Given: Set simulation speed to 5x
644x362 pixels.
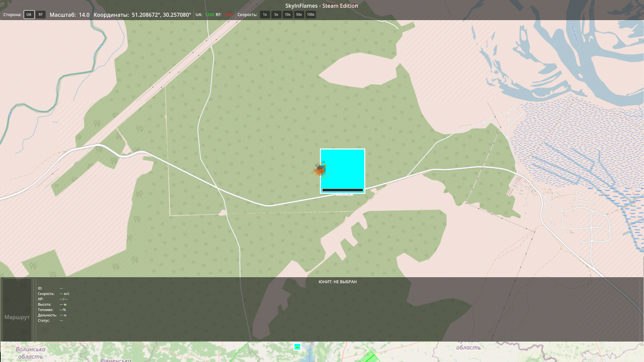Looking at the screenshot, I should pyautogui.click(x=276, y=14).
